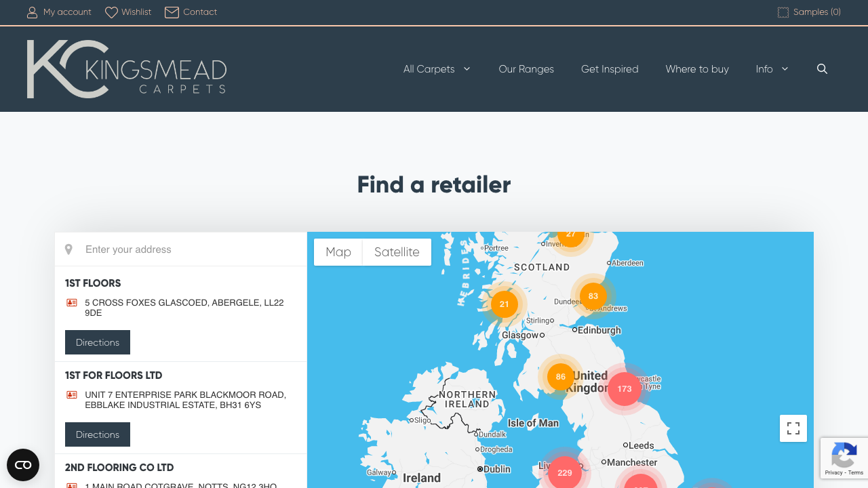
Task: Open the Kingsmead Carpets homepage logo
Action: [x=126, y=68]
